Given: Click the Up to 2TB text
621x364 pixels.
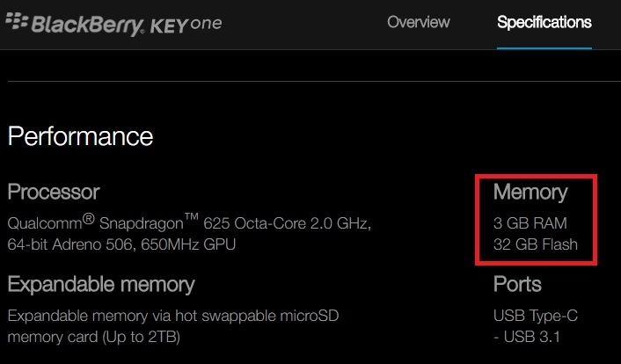Looking at the screenshot, I should click(x=142, y=338).
